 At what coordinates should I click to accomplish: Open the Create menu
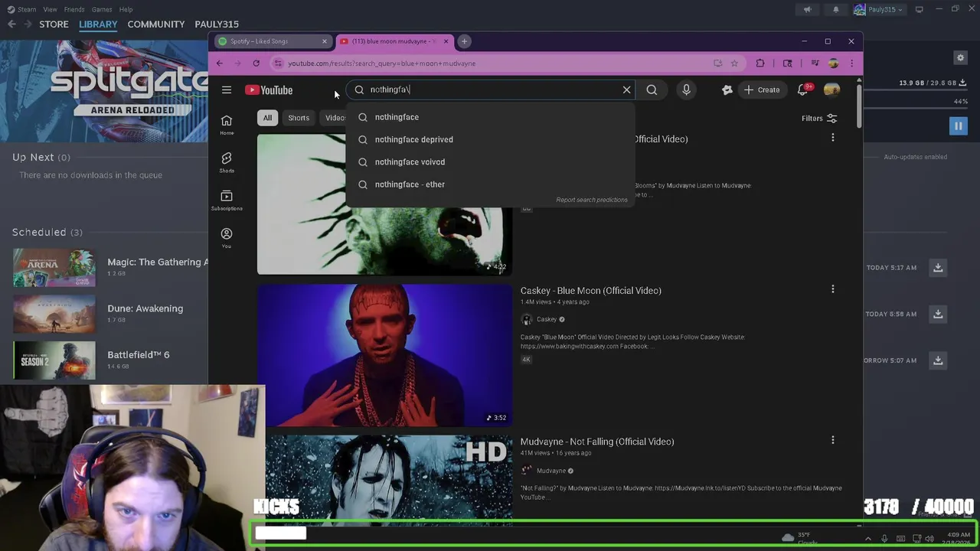[762, 90]
